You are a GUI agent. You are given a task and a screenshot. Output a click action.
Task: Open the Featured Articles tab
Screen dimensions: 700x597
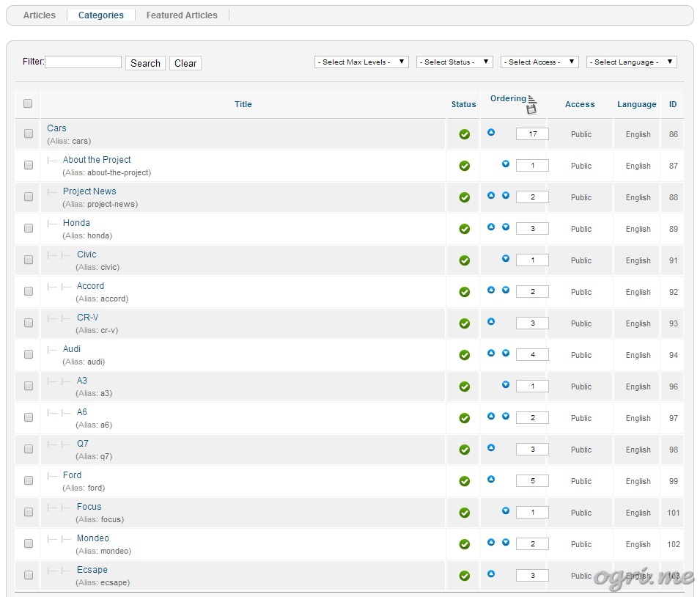[182, 15]
